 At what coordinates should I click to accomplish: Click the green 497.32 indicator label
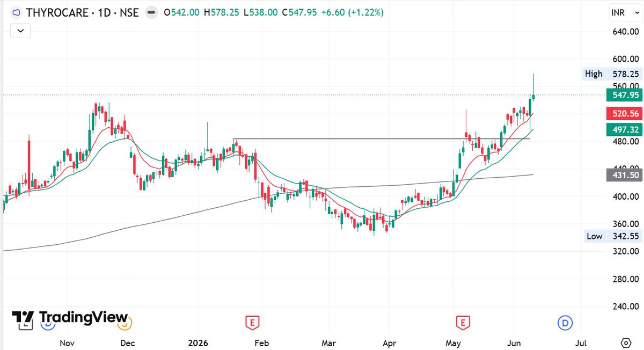point(624,129)
